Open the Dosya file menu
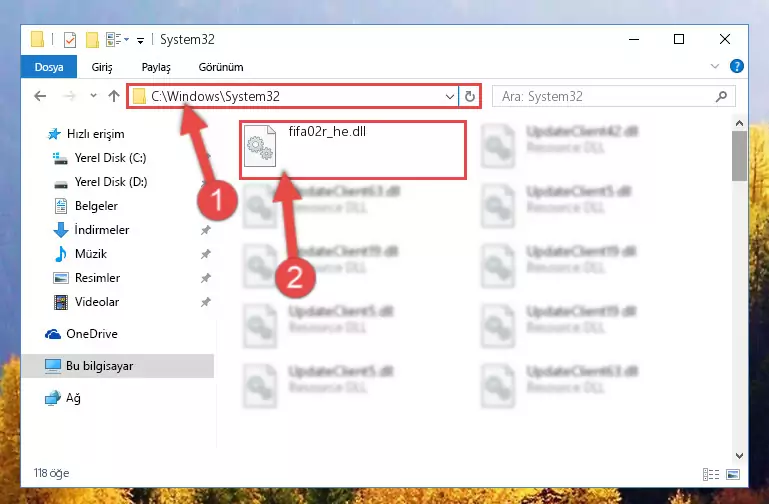Screen dimensions: 769x504 point(49,67)
